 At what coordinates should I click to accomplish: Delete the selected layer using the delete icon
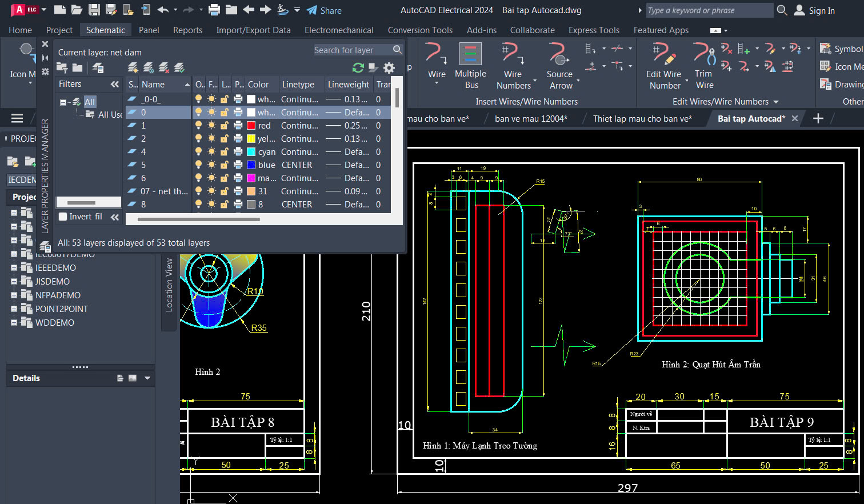coord(165,67)
